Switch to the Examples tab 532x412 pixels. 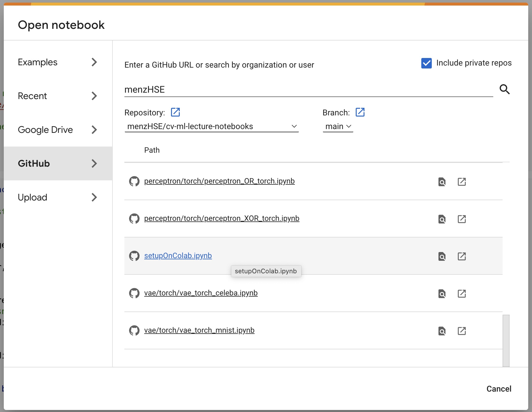pos(58,62)
